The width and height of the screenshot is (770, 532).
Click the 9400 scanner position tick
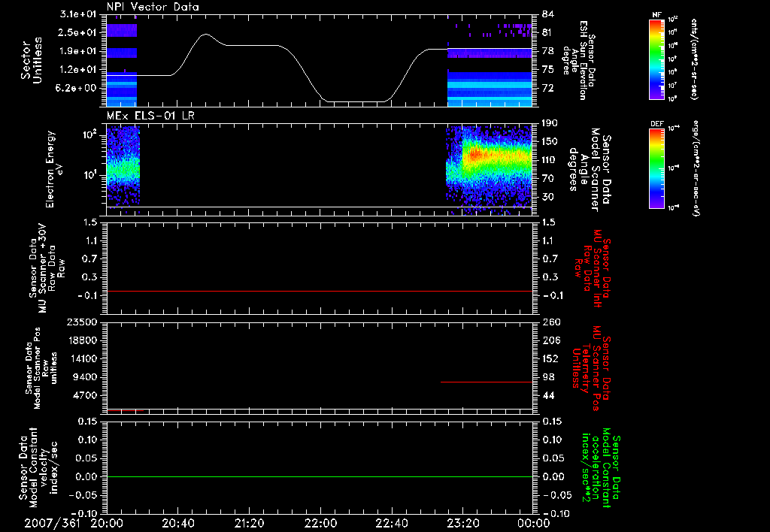coord(85,377)
